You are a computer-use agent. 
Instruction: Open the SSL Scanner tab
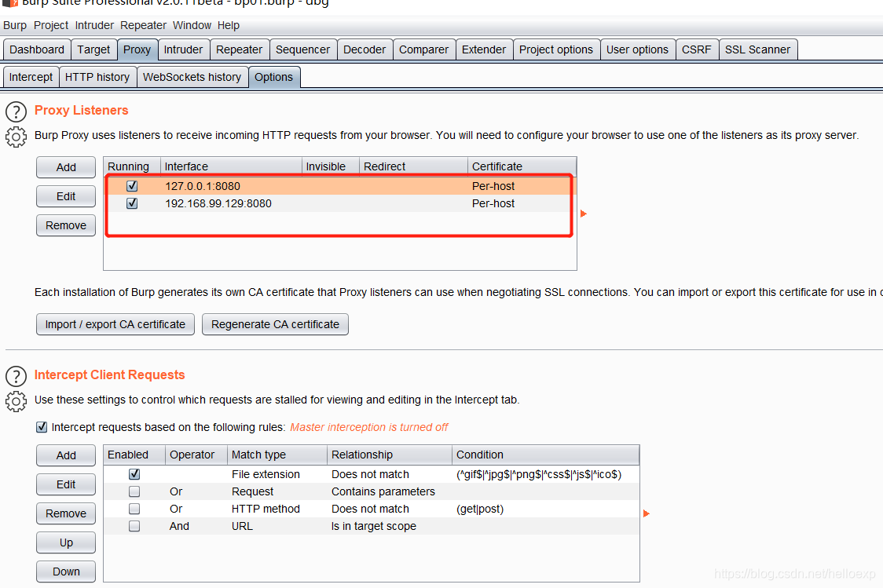(757, 49)
